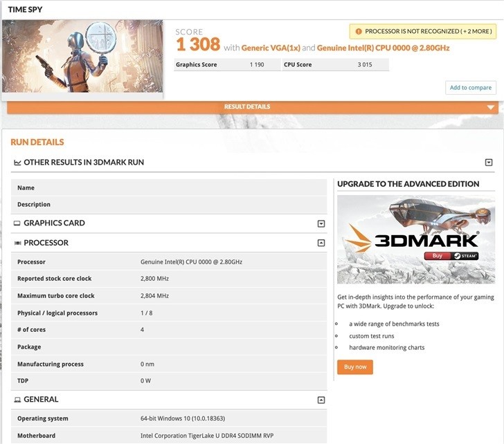Click 'hardware monitoring charts' bullet
504x444 pixels.
(x=387, y=348)
